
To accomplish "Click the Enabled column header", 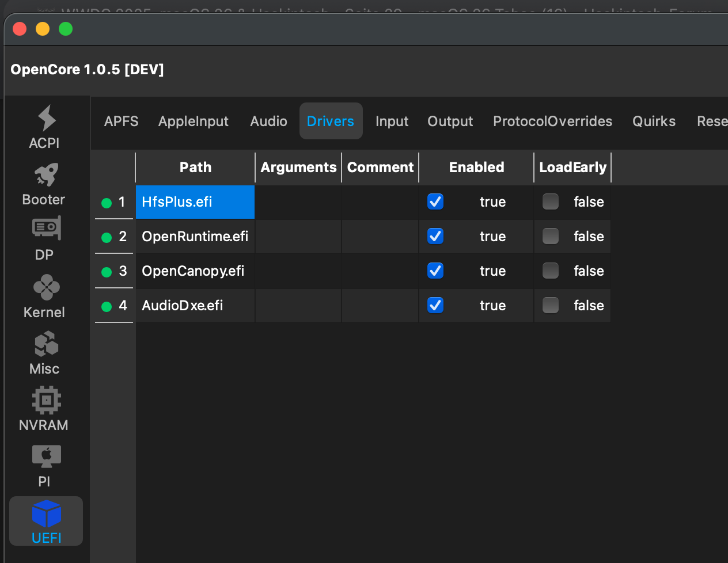I will pos(476,168).
